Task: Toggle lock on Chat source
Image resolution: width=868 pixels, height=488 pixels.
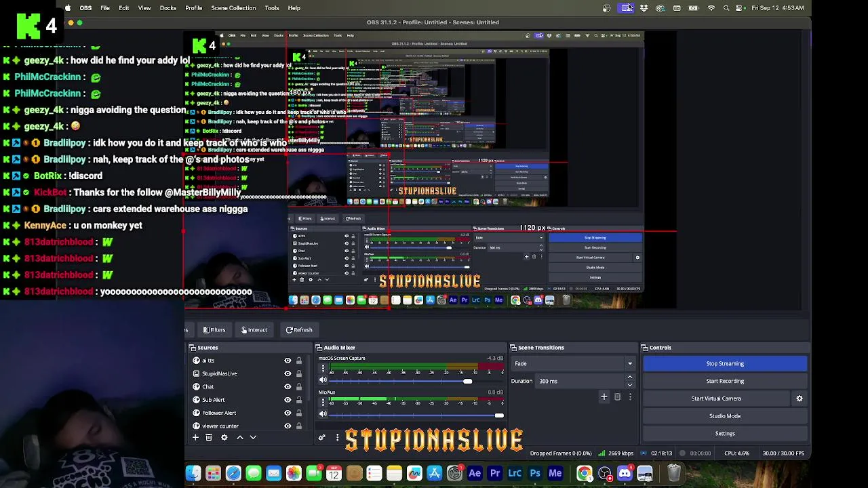Action: 298,387
